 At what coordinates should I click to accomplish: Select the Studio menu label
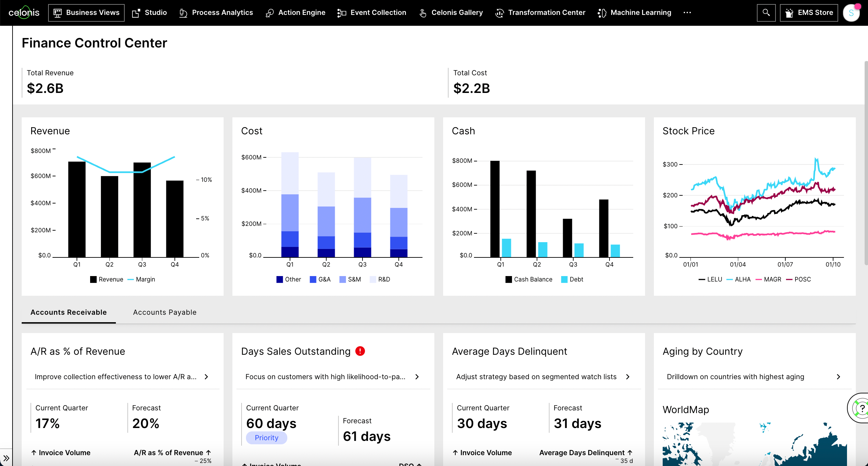156,13
